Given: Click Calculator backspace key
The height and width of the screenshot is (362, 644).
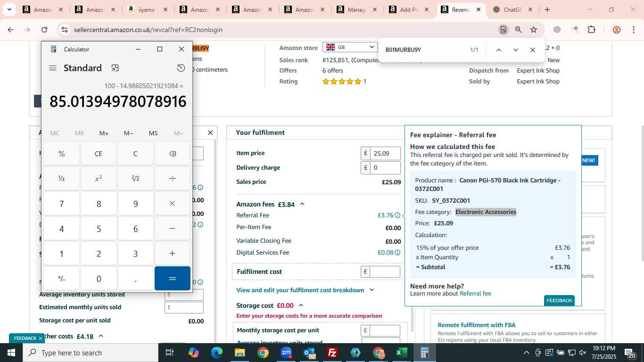Looking at the screenshot, I should click(173, 154).
